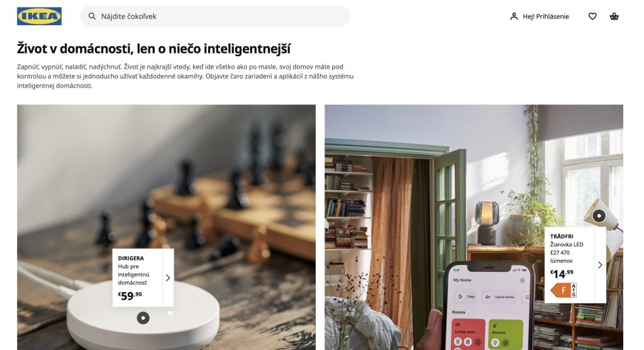Click the user profile icon
This screenshot has width=644, height=350.
(x=514, y=16)
